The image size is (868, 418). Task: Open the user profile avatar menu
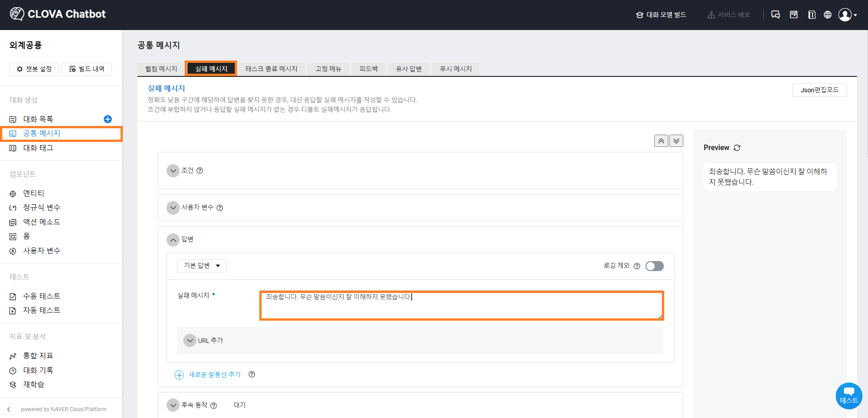[848, 15]
